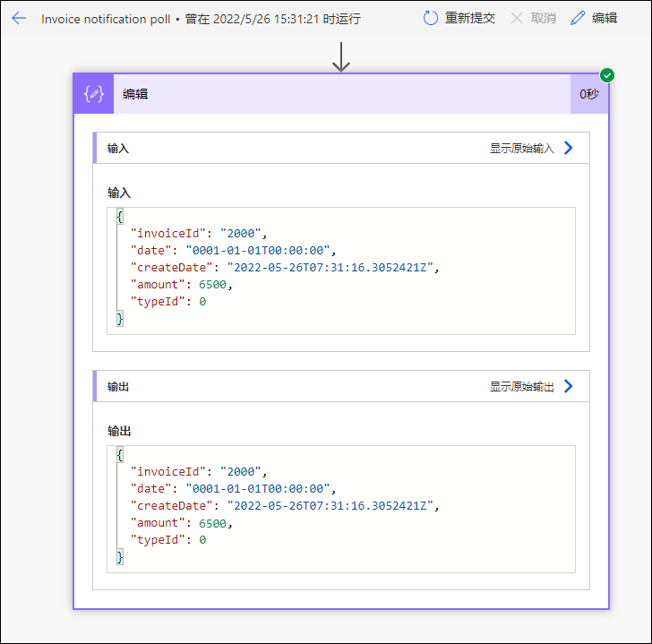Viewport: 652px width, 644px height.
Task: Open the 显示原始输入 link
Action: coord(521,149)
